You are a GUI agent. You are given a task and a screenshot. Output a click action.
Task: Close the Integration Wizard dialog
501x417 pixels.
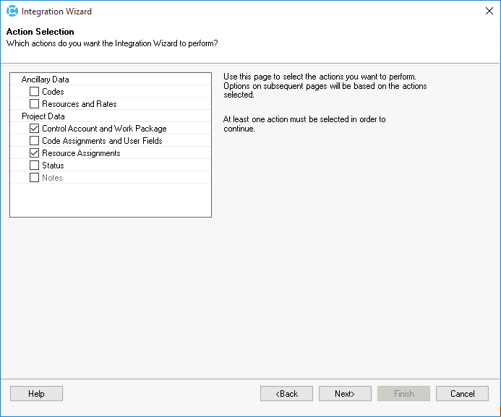click(x=489, y=11)
